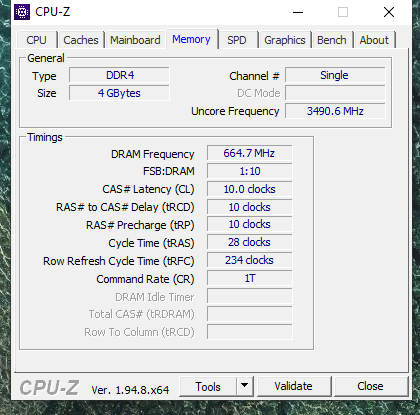Viewport: 420px width, 415px height.
Task: Click the empty Total CAS# (tRDRAM) field
Action: click(249, 314)
